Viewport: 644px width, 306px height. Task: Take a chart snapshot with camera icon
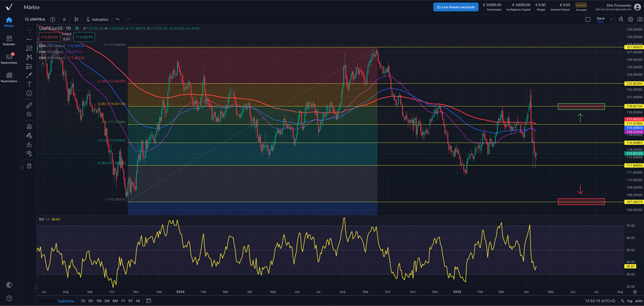point(639,19)
